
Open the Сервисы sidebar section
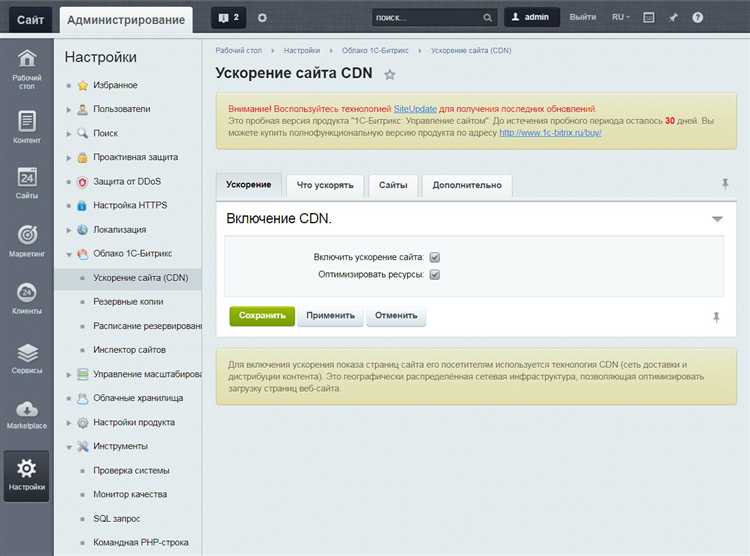[27, 358]
